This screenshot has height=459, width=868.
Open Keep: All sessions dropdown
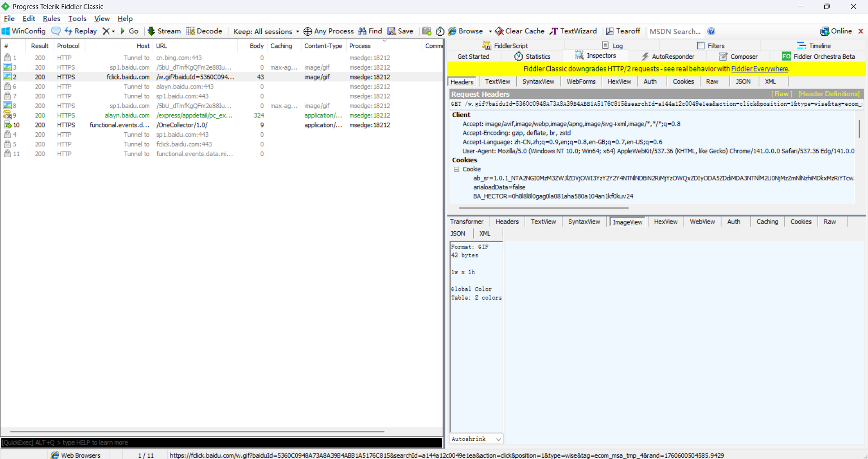[x=266, y=31]
